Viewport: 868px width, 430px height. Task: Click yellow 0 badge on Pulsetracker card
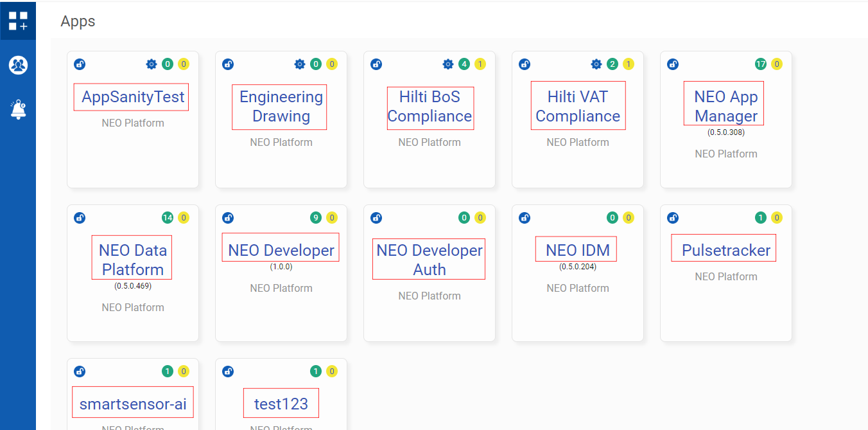(777, 218)
